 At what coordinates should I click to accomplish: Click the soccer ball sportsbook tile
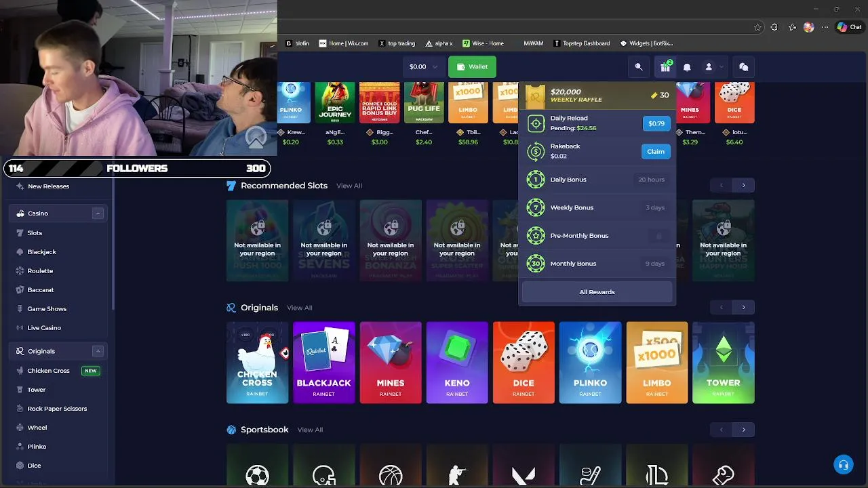coord(257,466)
